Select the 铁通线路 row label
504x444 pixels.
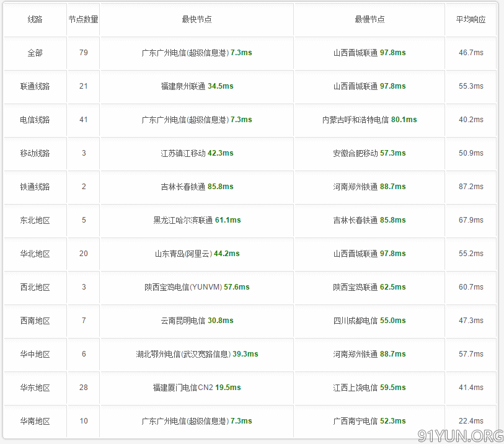point(35,187)
